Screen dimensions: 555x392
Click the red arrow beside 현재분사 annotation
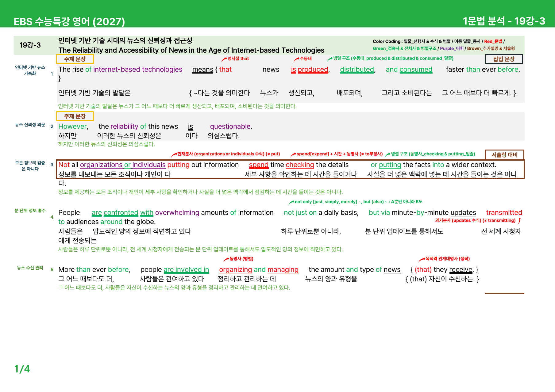pyautogui.click(x=174, y=154)
